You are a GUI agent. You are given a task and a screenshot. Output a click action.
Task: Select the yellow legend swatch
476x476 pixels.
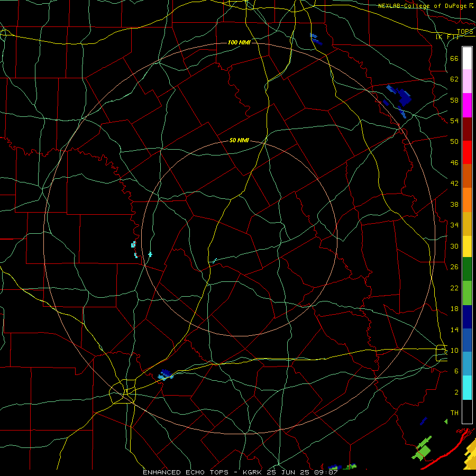[x=467, y=246]
